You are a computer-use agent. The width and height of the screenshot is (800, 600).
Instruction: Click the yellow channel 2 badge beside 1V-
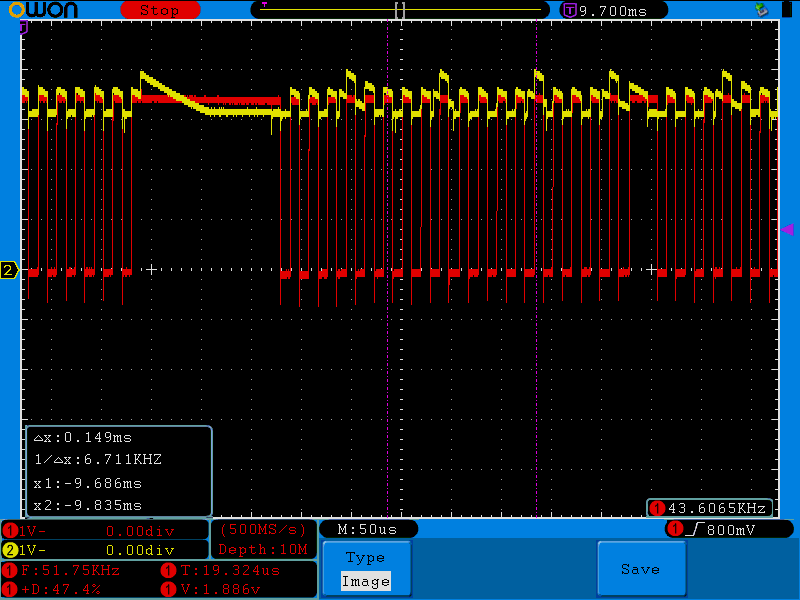pos(10,551)
